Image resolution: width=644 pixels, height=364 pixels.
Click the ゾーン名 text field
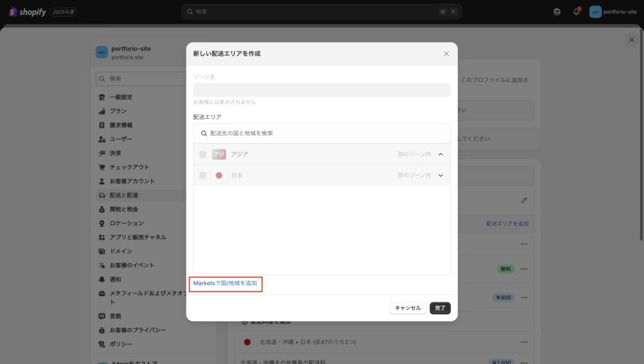pyautogui.click(x=321, y=90)
